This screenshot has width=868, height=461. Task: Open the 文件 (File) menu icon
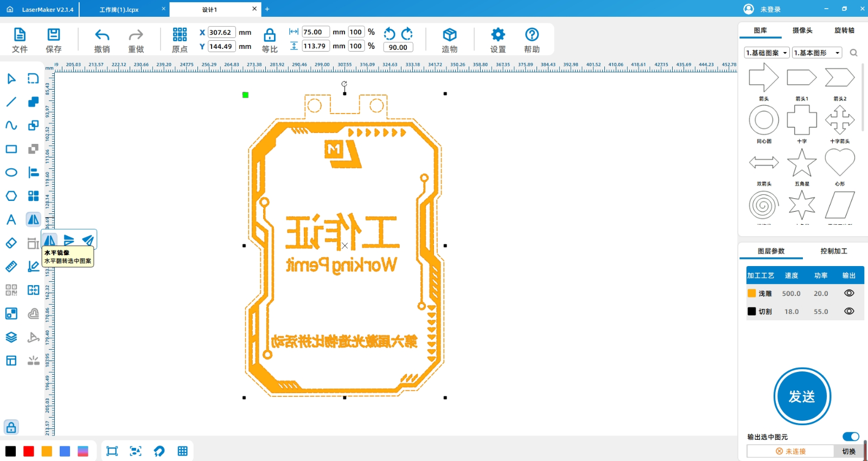tap(20, 35)
